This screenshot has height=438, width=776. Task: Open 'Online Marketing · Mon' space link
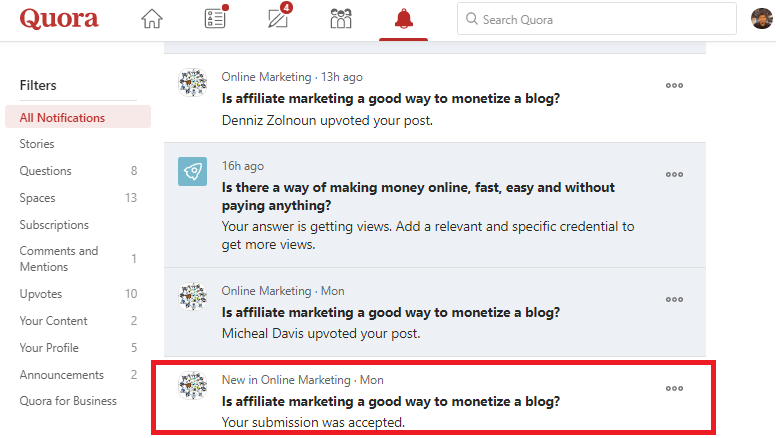coord(283,291)
